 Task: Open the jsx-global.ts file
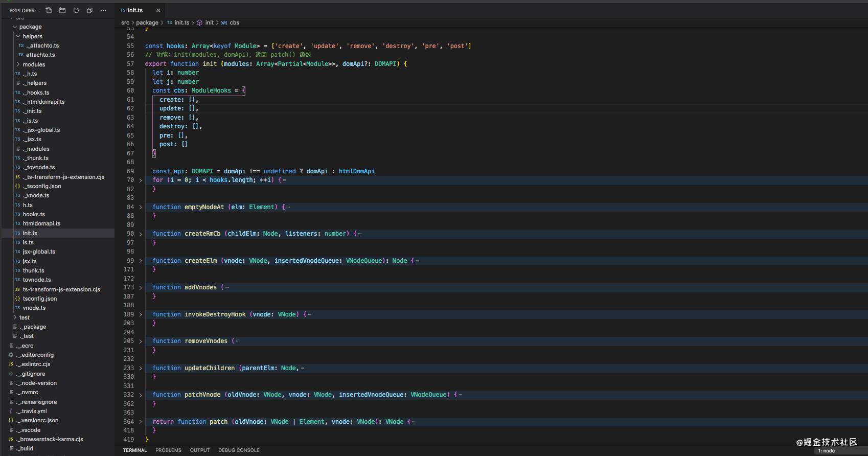39,252
